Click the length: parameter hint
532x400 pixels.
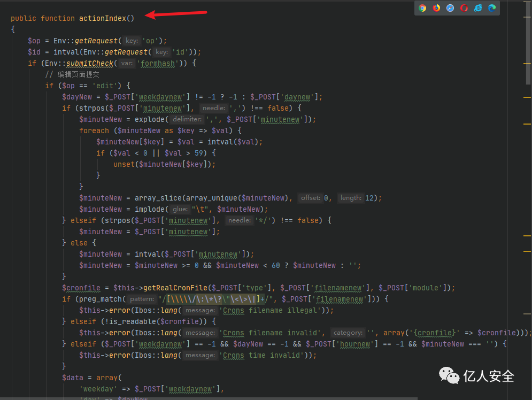click(x=351, y=198)
